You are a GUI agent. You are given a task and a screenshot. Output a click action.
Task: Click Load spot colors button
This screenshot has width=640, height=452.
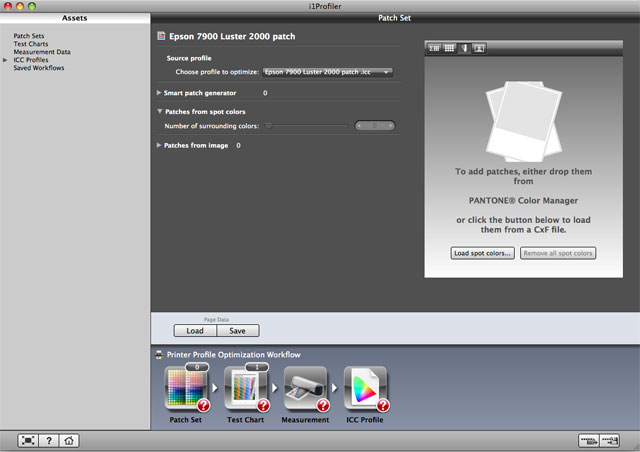click(x=482, y=253)
